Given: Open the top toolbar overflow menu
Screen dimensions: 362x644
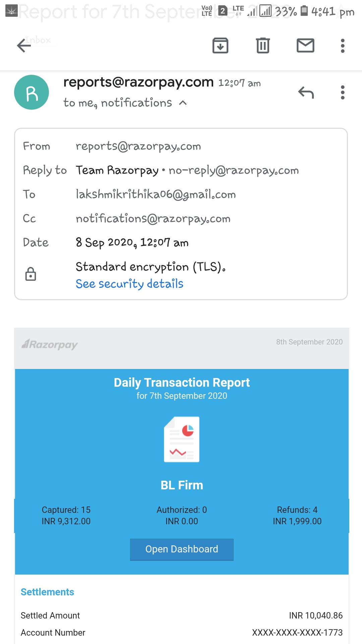Looking at the screenshot, I should [343, 46].
